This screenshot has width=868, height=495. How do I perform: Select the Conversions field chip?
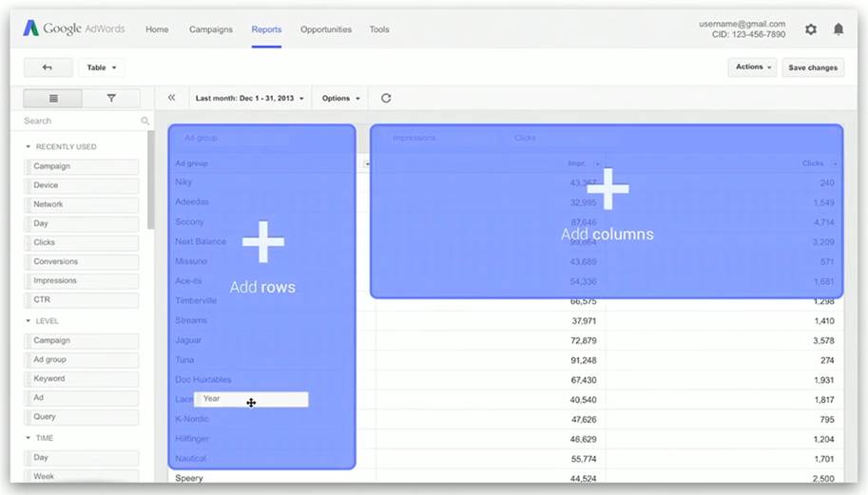[x=82, y=261]
